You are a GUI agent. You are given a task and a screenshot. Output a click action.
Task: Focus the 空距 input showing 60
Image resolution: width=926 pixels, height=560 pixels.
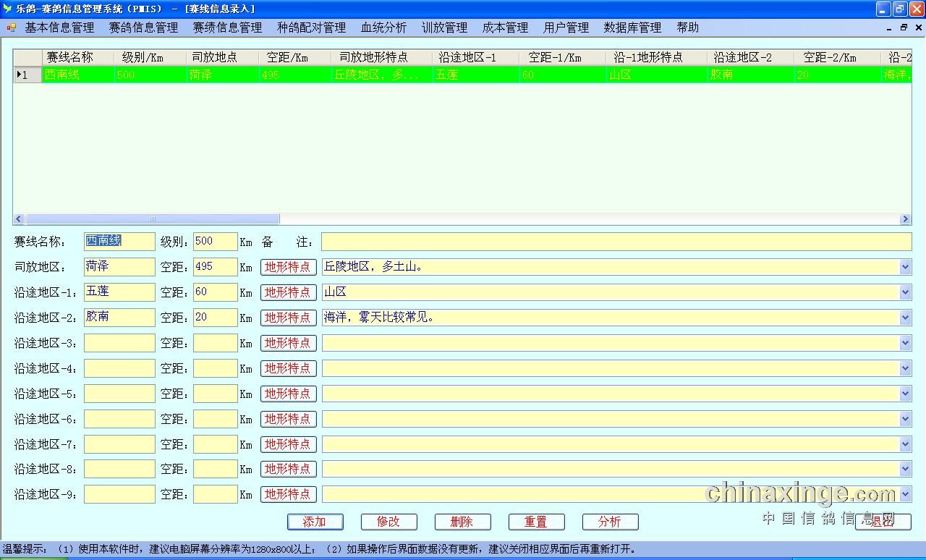215,292
